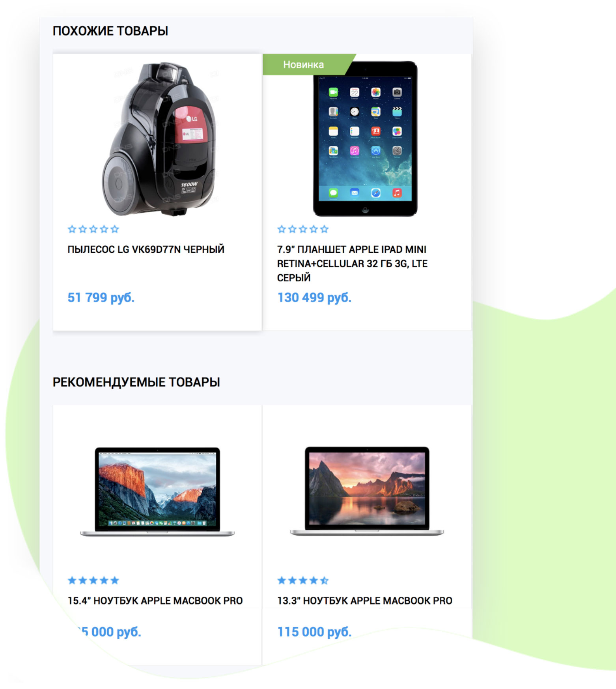
Task: Rate iPad Mini with first star
Action: click(x=282, y=229)
